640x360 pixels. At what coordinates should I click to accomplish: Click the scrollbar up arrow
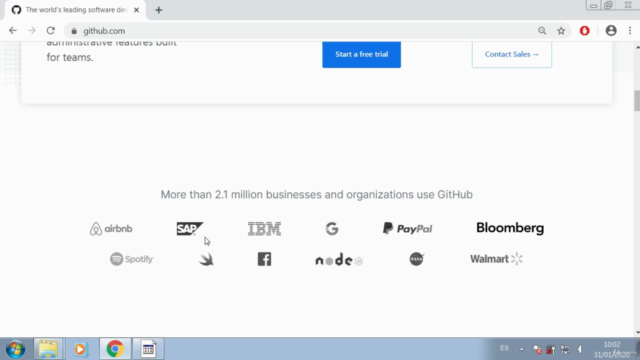[637, 47]
